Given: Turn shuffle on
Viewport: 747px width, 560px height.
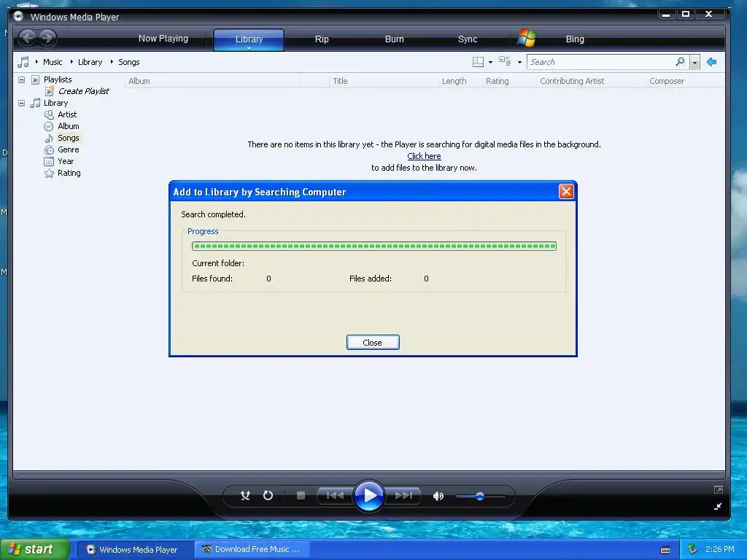Looking at the screenshot, I should pyautogui.click(x=245, y=496).
